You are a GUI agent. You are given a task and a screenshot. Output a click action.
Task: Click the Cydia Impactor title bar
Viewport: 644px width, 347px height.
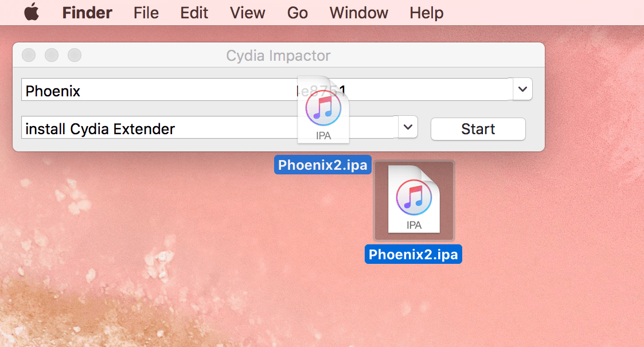tap(279, 55)
